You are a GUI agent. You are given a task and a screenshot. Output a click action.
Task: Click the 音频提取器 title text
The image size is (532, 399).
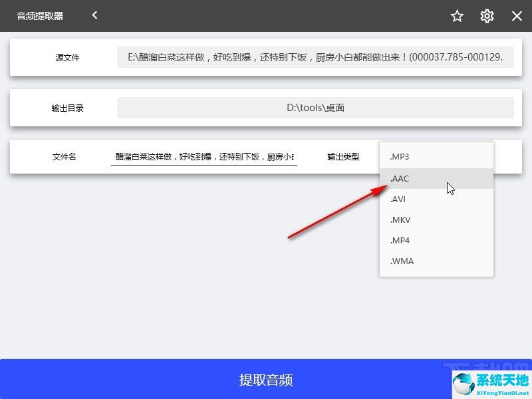(40, 16)
